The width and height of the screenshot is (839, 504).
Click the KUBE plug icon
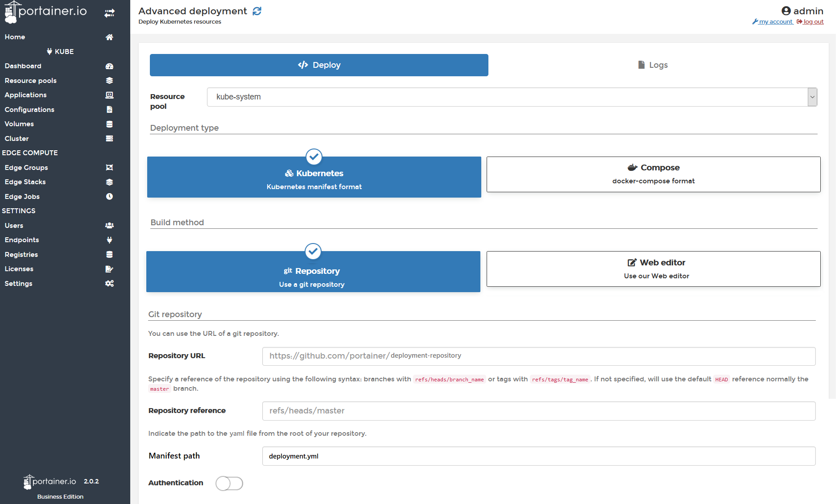pos(50,52)
